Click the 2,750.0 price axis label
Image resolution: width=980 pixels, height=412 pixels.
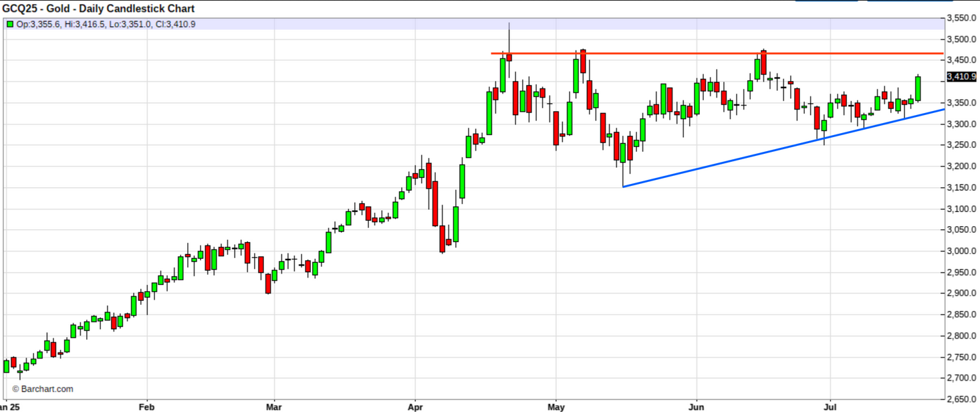tap(963, 358)
